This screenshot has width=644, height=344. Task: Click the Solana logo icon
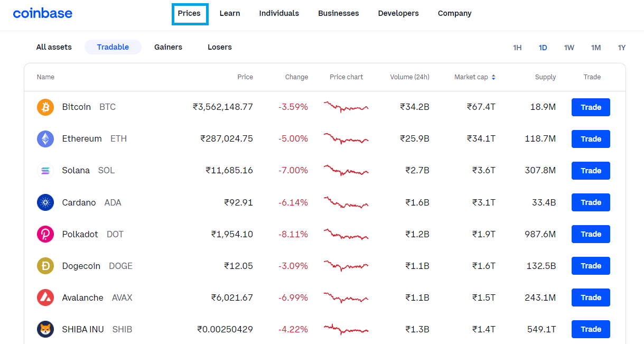pos(45,171)
